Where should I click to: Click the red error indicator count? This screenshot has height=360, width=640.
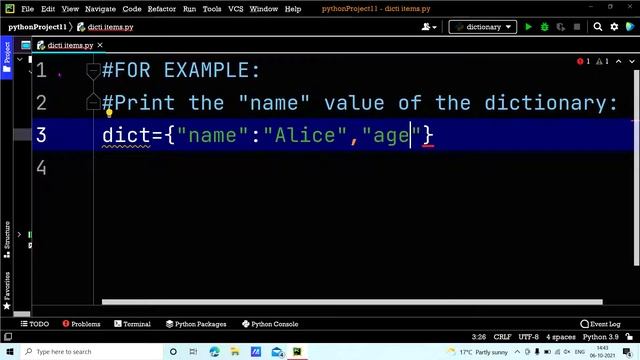click(583, 61)
